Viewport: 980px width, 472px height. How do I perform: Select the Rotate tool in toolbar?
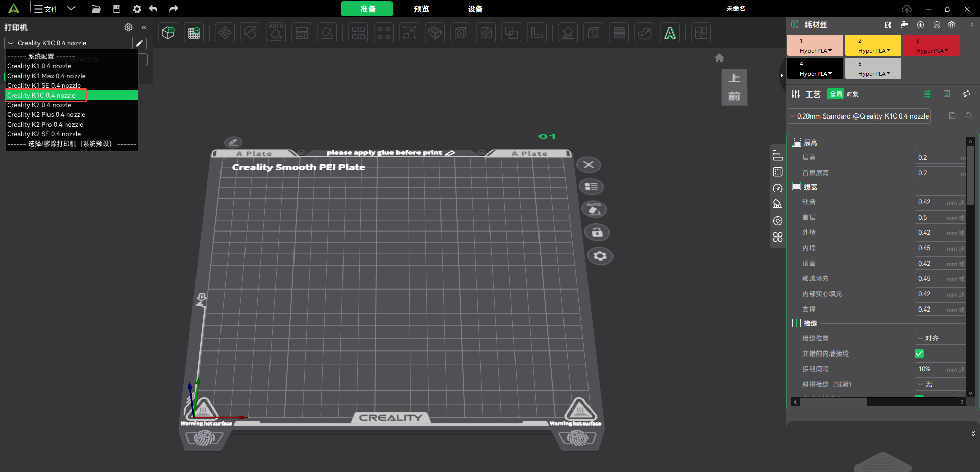coord(251,33)
